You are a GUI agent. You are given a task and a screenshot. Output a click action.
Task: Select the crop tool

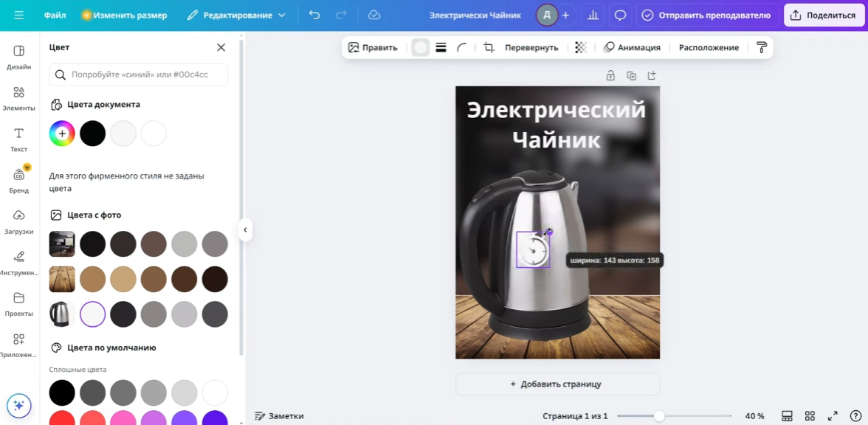489,47
